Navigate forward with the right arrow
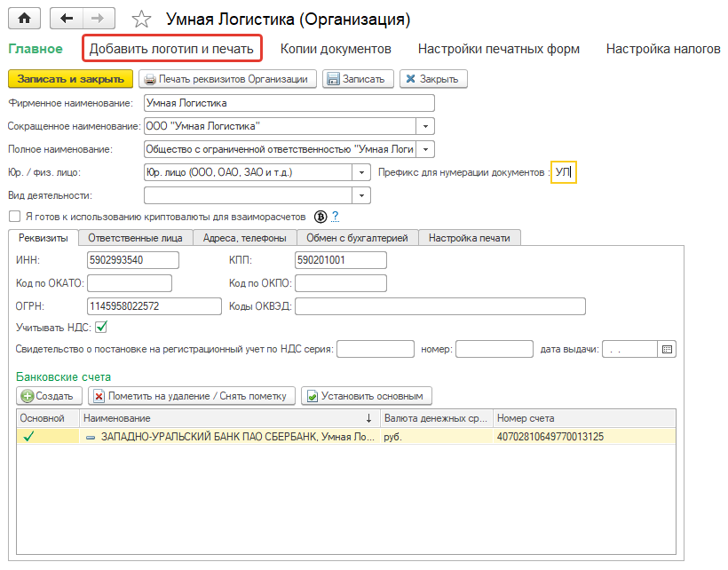 (99, 19)
